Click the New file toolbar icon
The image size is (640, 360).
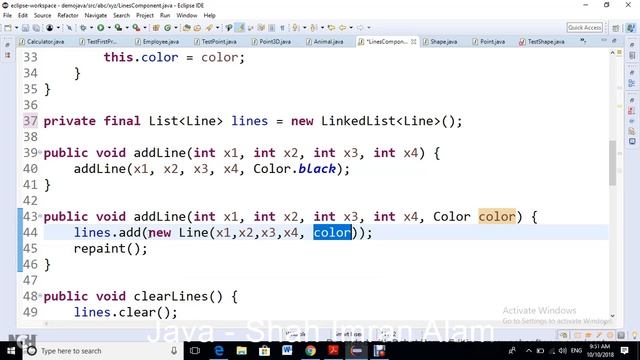[x=8, y=28]
